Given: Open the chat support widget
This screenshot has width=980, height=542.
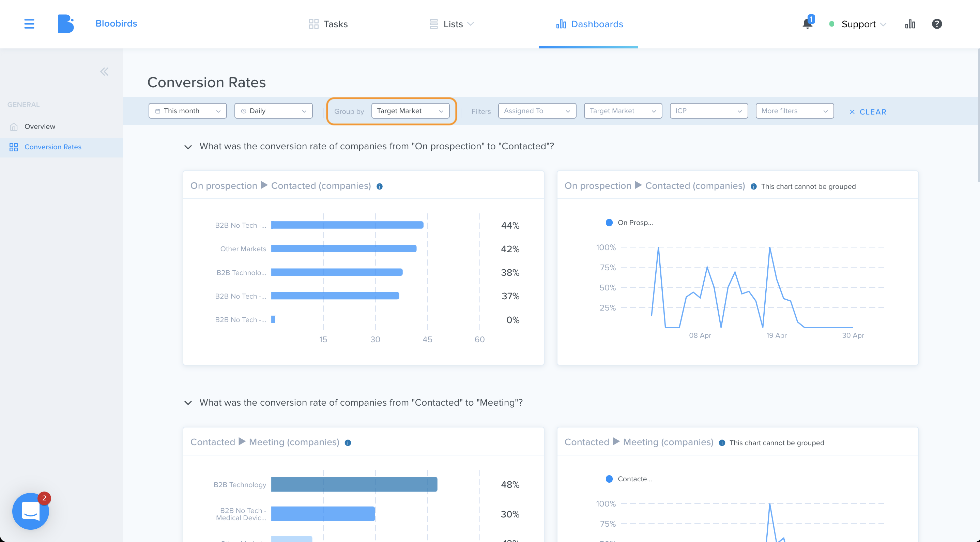Looking at the screenshot, I should click(x=31, y=511).
